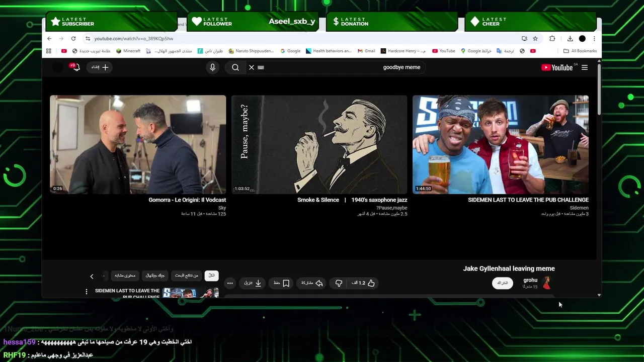Open the sidebar Sidemen video thumbnail
Image resolution: width=644 pixels, height=362 pixels.
191,293
